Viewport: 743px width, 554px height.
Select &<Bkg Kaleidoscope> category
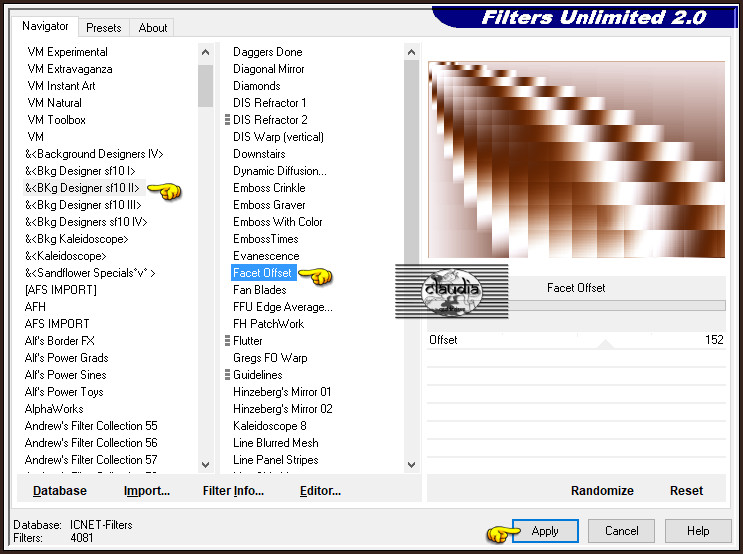click(76, 239)
